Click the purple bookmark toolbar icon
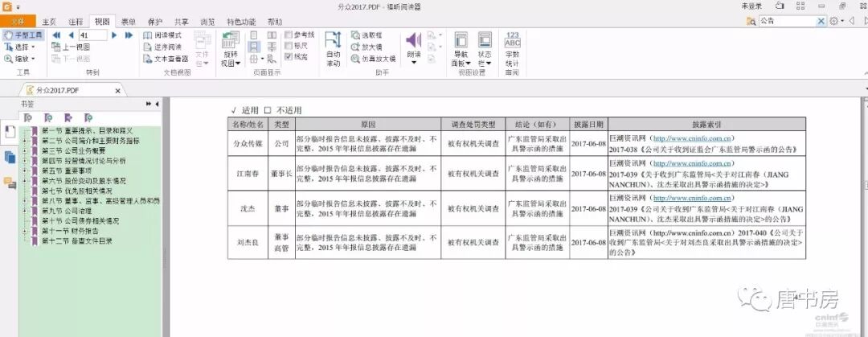Screen dimensions: 868x337 [68, 117]
